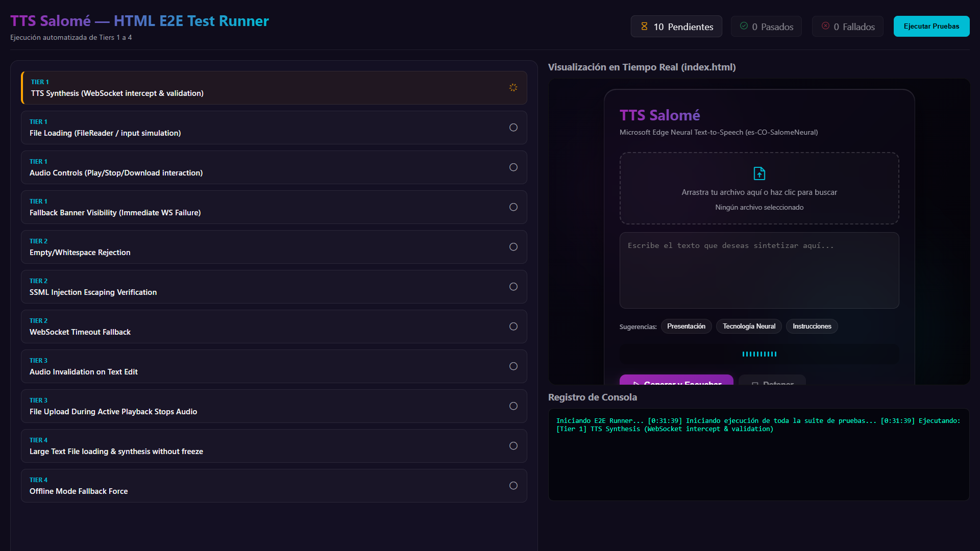The image size is (980, 551).
Task: Click the hourglass icon beside Pendientes
Action: tap(644, 26)
